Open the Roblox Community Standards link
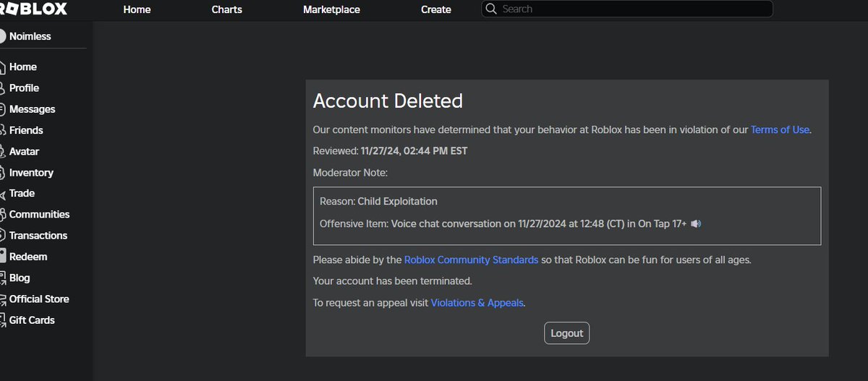 pos(471,260)
